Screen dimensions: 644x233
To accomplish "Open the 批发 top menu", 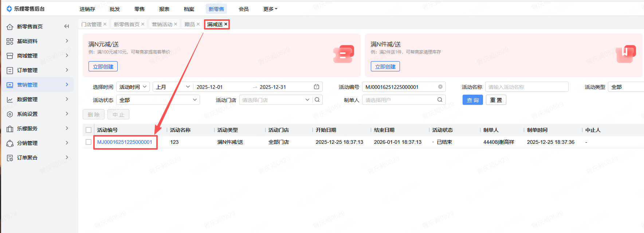I will (115, 9).
